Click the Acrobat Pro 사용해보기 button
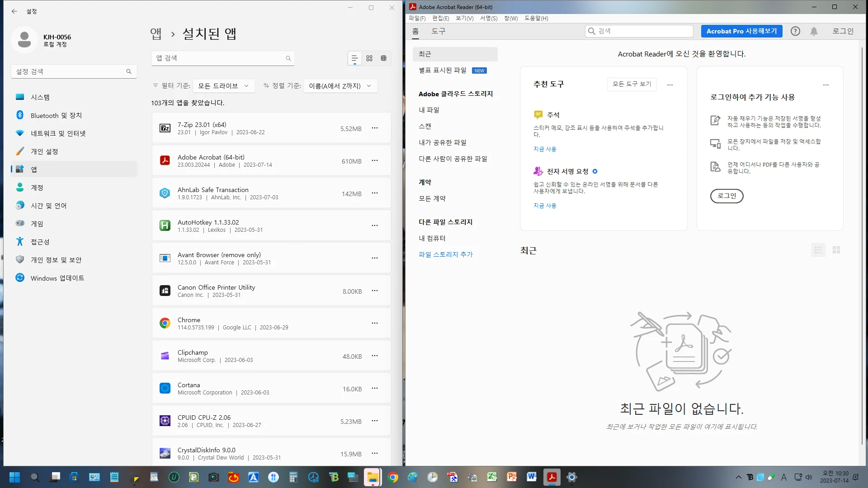 click(741, 31)
